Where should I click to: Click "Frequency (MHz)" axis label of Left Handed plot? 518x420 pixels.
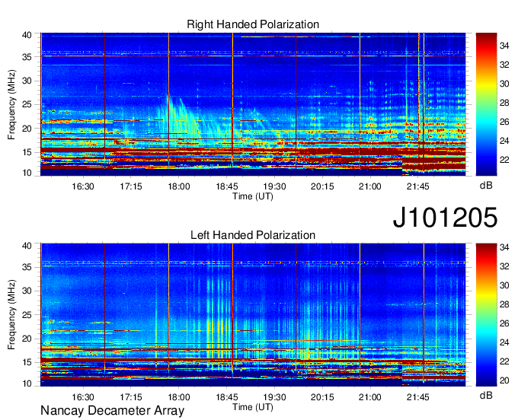[11, 315]
